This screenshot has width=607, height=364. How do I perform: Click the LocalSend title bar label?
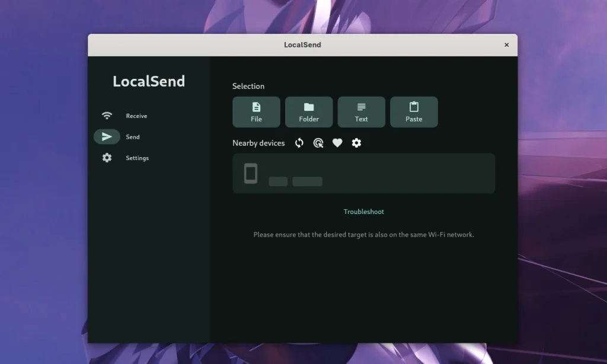[303, 44]
